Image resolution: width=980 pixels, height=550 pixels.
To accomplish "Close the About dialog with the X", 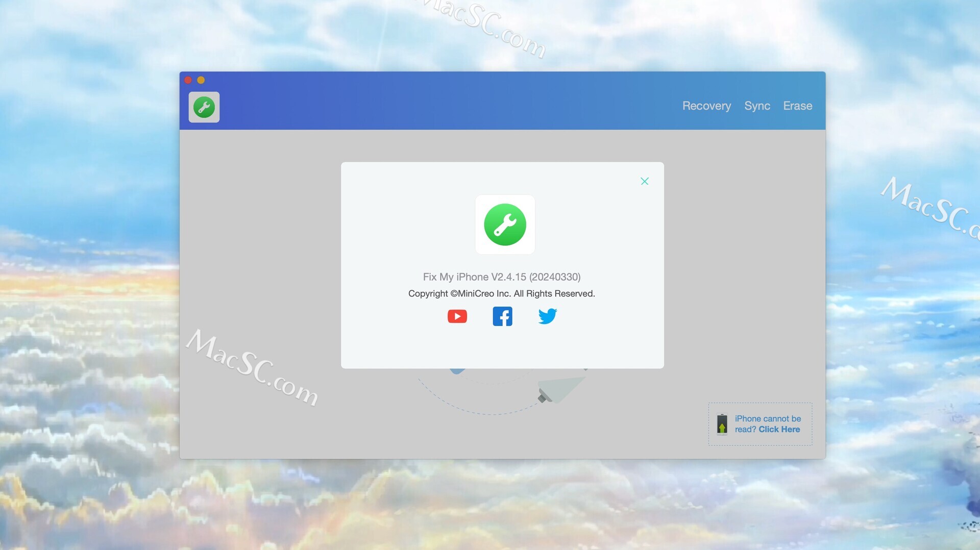I will tap(645, 181).
